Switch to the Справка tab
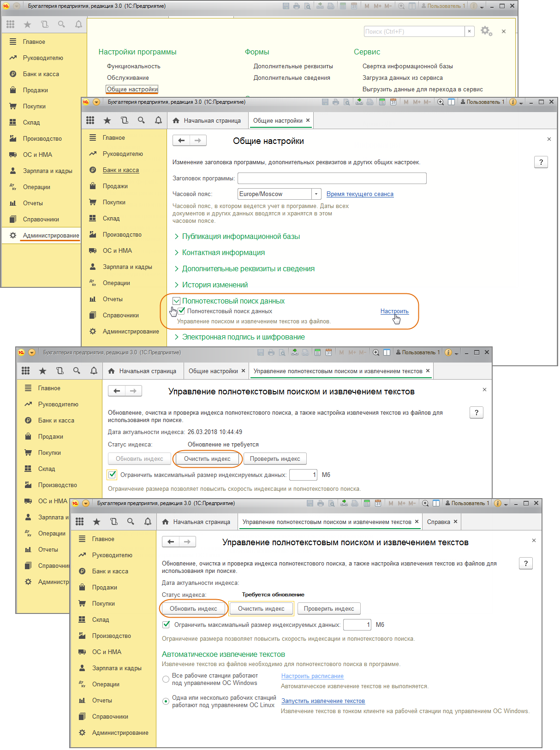This screenshot has width=560, height=750. (438, 522)
